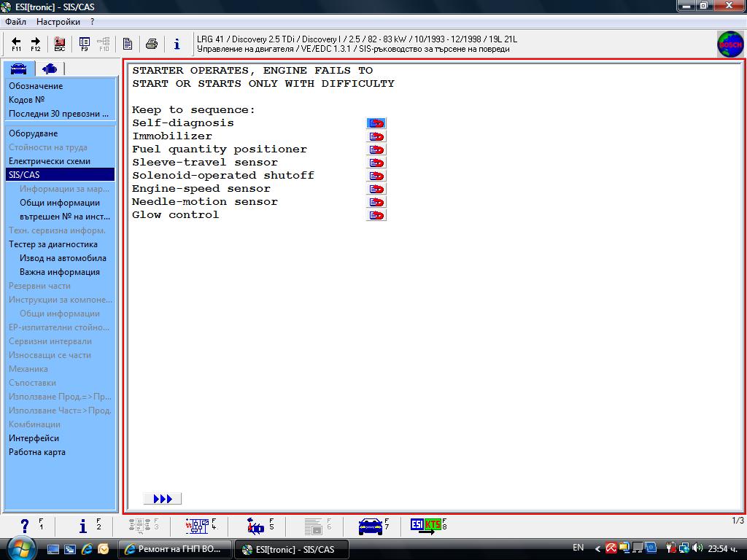Print using the printer toolbar icon
Image resolution: width=747 pixels, height=560 pixels.
(152, 44)
